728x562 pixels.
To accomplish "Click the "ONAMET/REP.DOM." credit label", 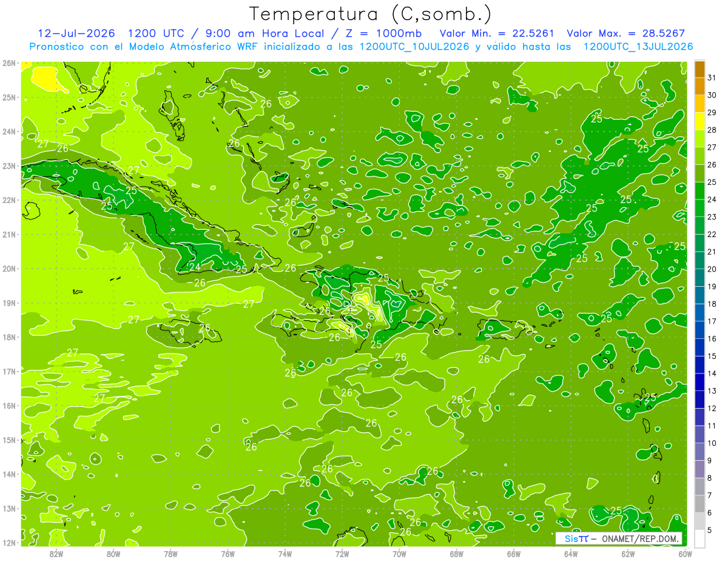I will (x=641, y=538).
